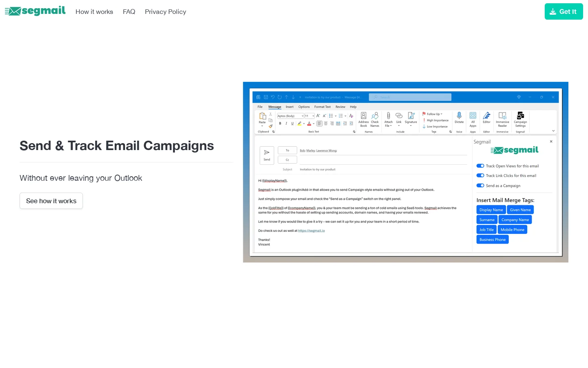Select the File menu in Outlook

coord(260,107)
